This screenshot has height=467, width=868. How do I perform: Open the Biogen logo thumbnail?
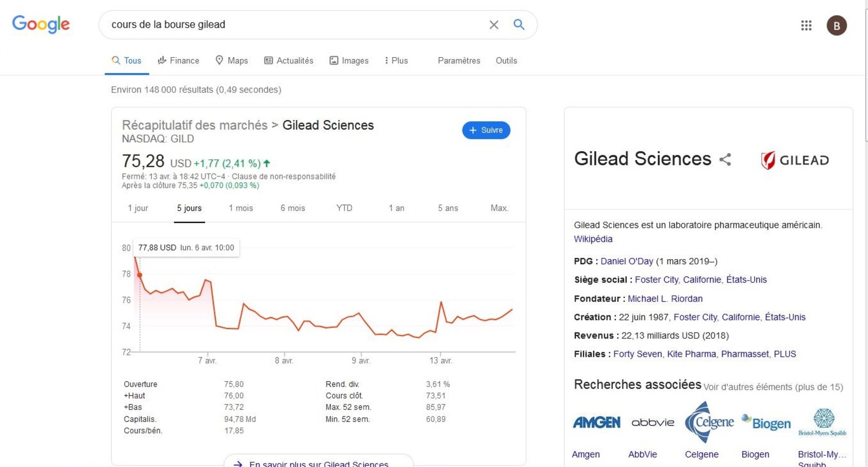click(766, 422)
